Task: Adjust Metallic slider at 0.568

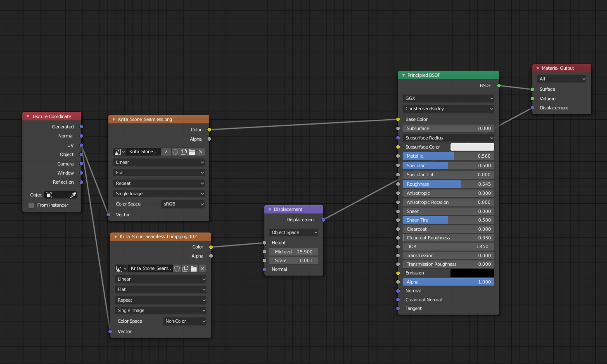Action: click(x=448, y=156)
